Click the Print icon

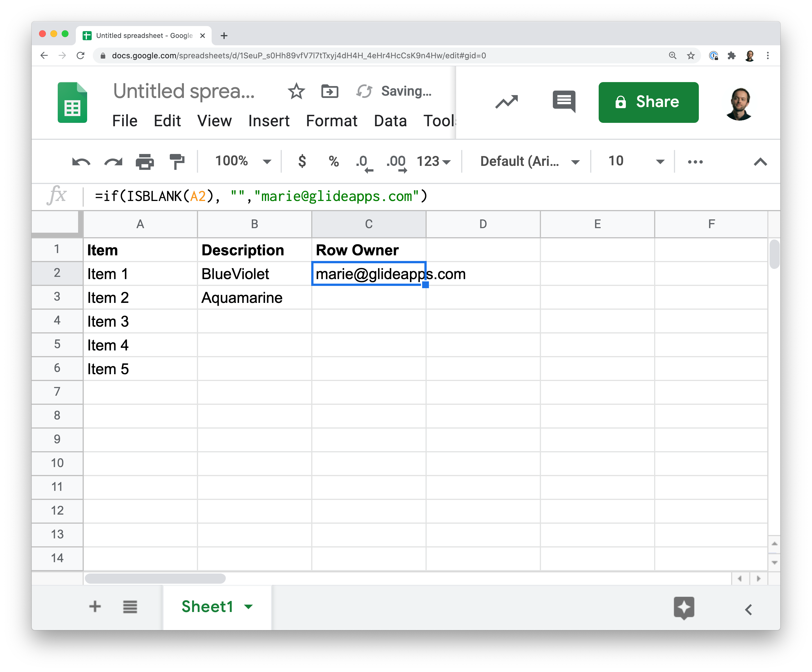tap(145, 161)
